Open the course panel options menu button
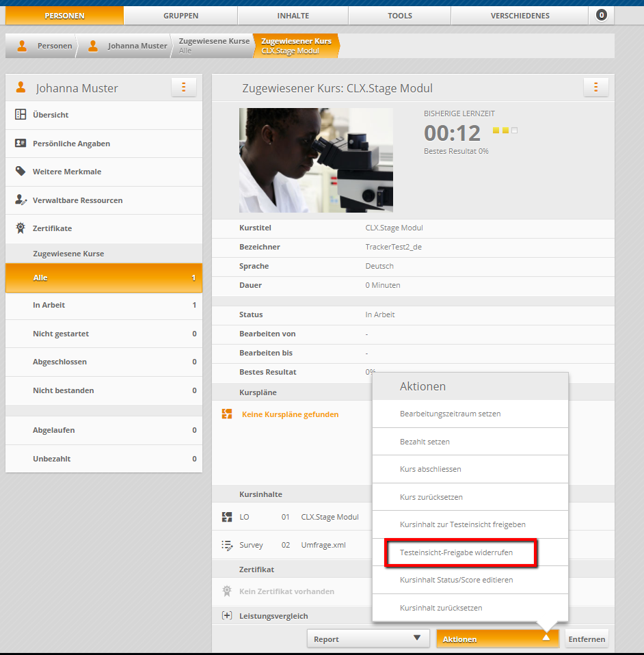 click(x=595, y=88)
